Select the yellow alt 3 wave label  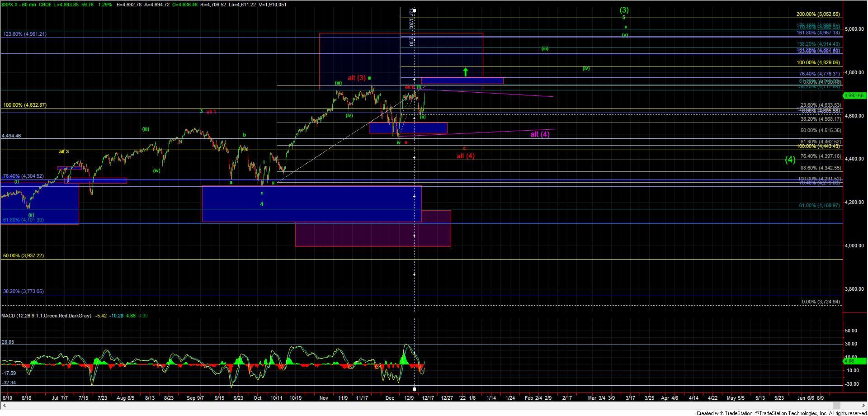[x=64, y=151]
